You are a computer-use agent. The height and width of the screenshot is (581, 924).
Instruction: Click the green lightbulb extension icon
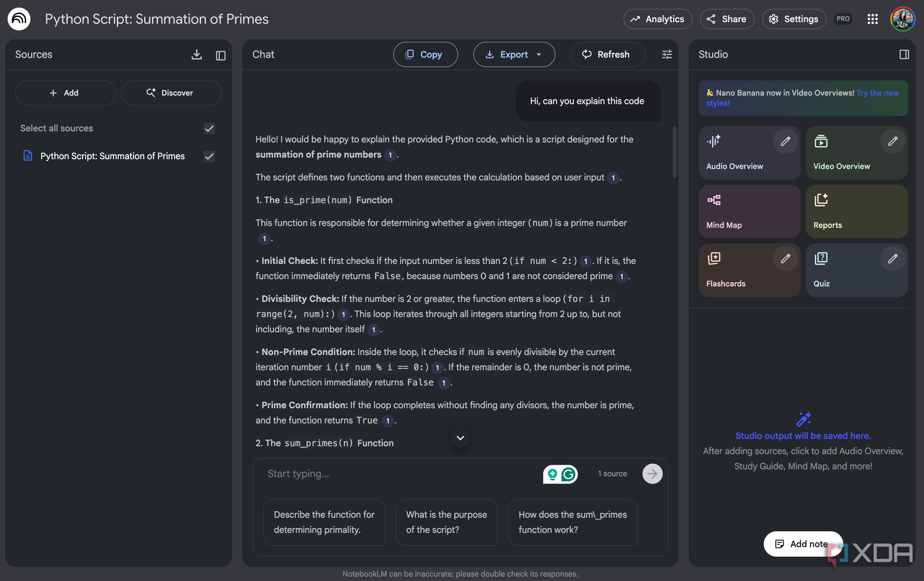click(552, 474)
